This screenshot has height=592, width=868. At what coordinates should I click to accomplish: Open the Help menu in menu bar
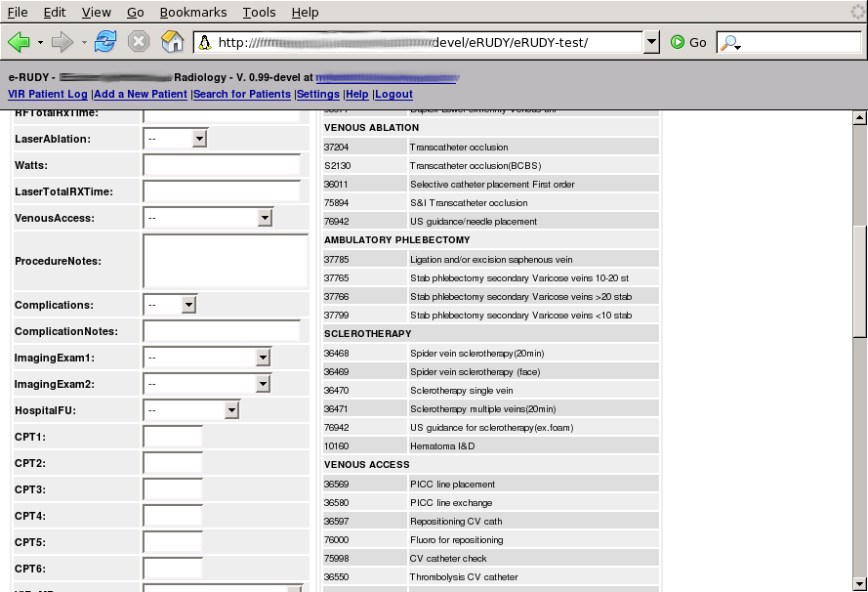(305, 12)
